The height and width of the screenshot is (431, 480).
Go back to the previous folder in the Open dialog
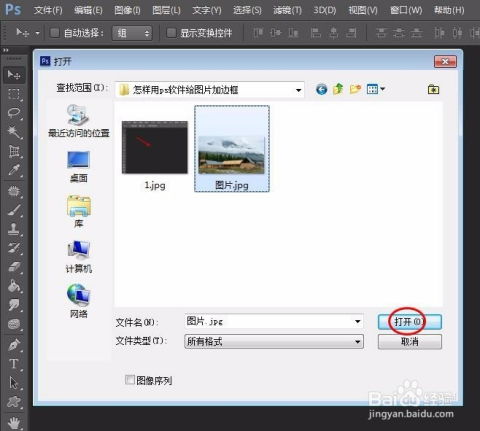click(321, 89)
